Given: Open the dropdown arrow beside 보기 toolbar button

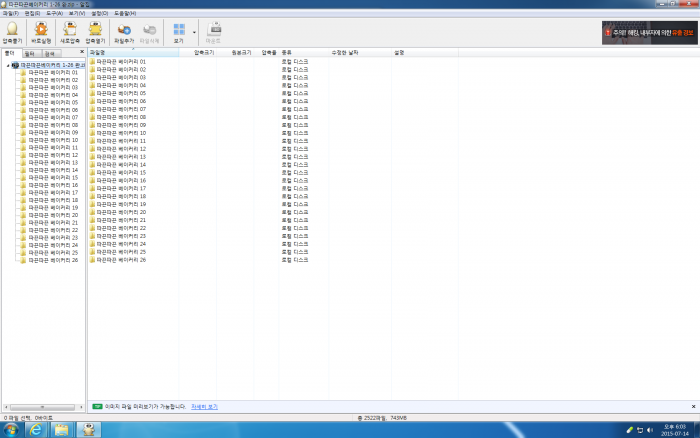Looking at the screenshot, I should pyautogui.click(x=194, y=33).
